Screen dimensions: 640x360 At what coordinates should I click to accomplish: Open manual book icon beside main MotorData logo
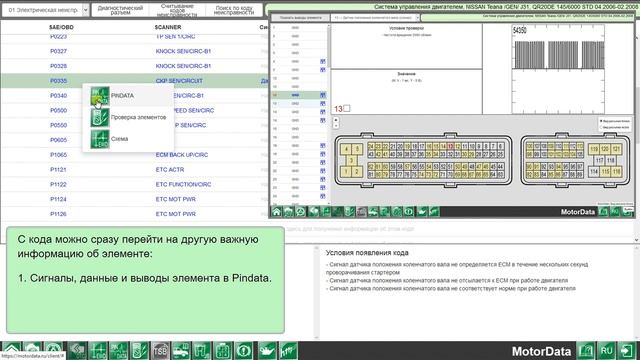click(x=586, y=351)
